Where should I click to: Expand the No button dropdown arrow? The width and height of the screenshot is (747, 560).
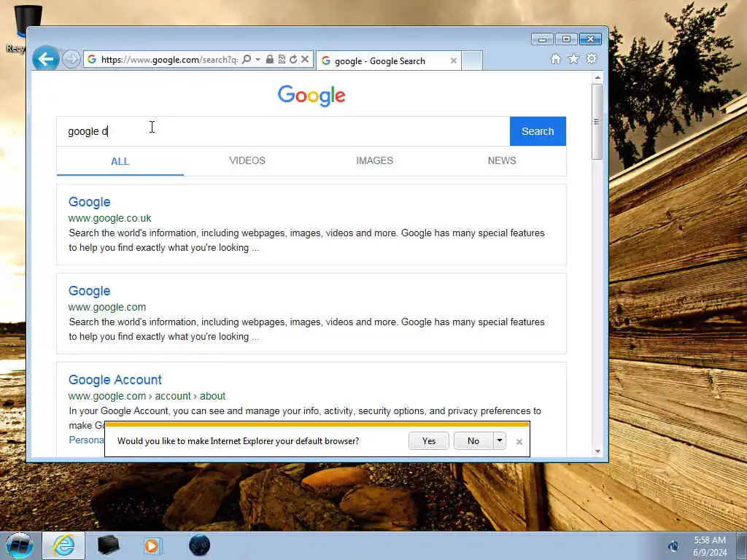pos(499,441)
